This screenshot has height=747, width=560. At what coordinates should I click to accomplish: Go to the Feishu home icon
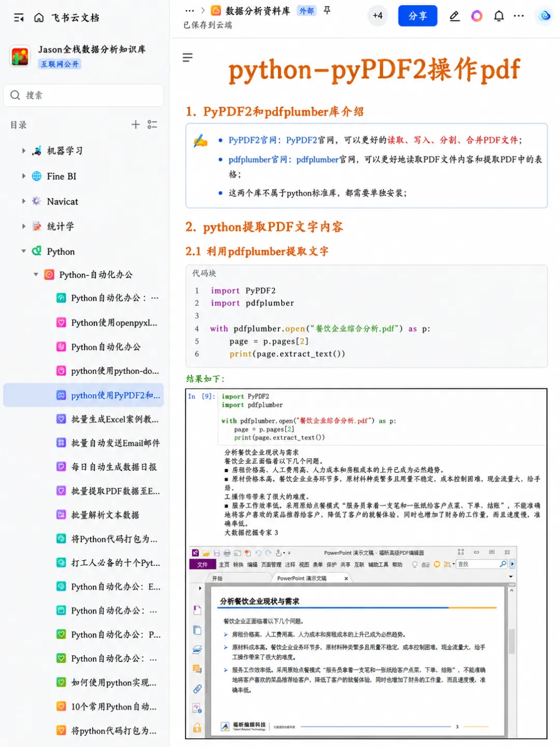[x=39, y=18]
